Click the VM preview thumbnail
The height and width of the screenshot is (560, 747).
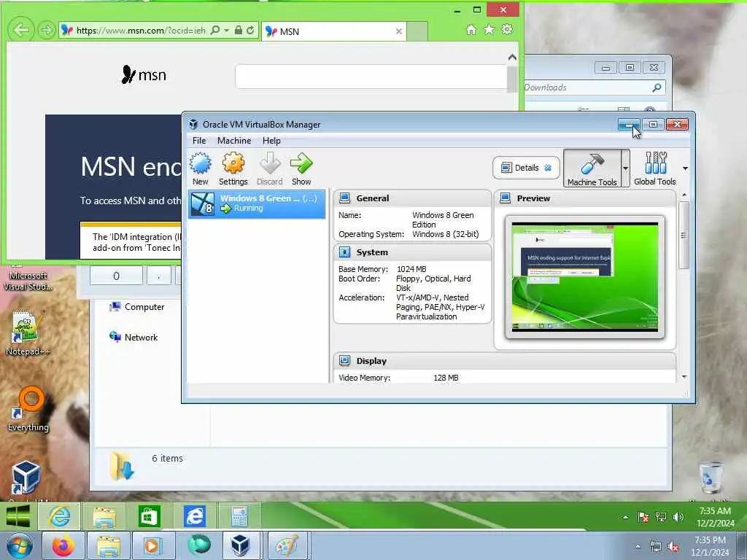coord(585,276)
